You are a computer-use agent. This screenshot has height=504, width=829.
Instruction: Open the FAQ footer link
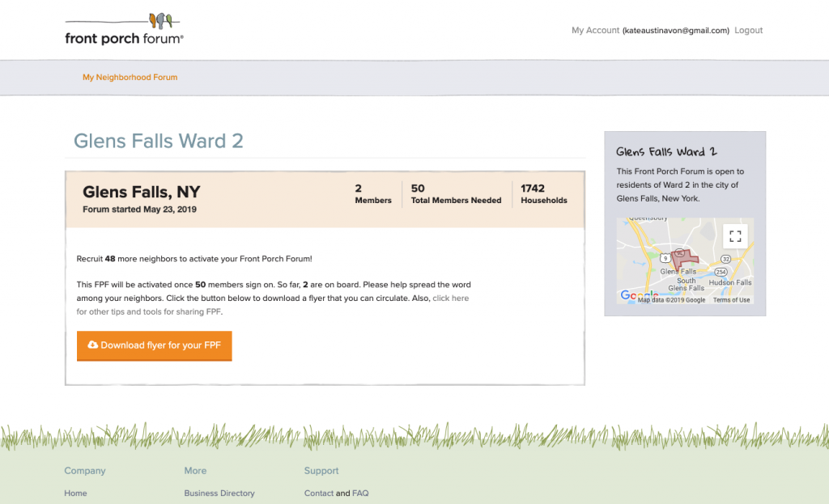pyautogui.click(x=360, y=493)
